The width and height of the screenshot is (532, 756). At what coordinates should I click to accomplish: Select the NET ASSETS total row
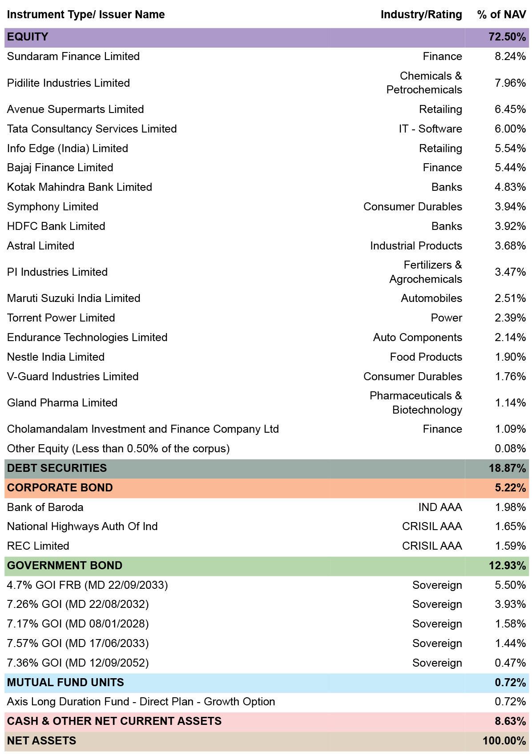[x=266, y=741]
